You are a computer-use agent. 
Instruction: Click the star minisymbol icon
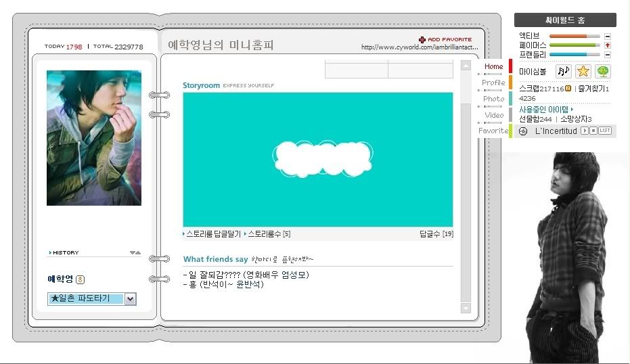tap(583, 71)
